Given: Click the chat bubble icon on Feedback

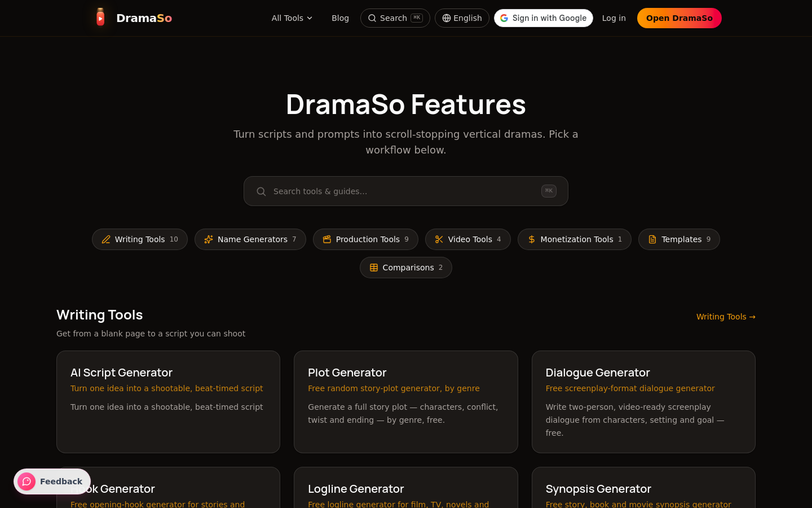Looking at the screenshot, I should (x=27, y=481).
